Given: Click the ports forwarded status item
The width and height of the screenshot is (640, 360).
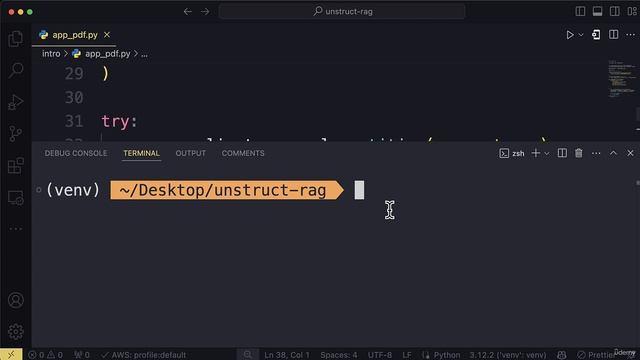Looking at the screenshot, I should 82,355.
